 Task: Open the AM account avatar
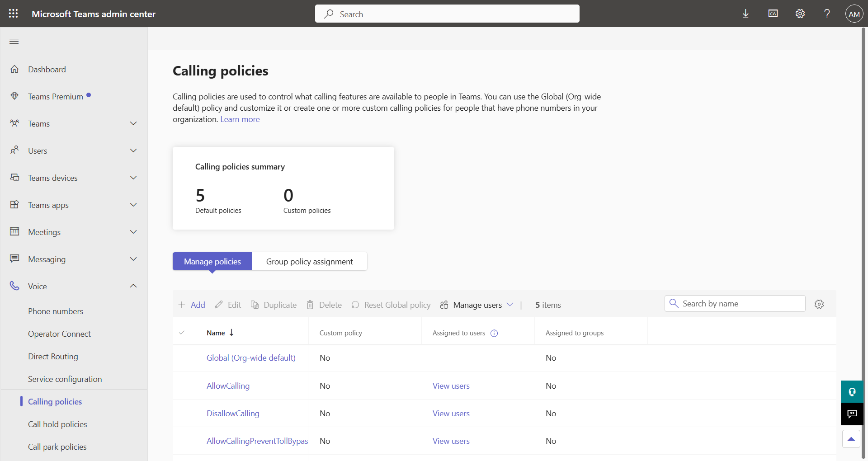(854, 14)
